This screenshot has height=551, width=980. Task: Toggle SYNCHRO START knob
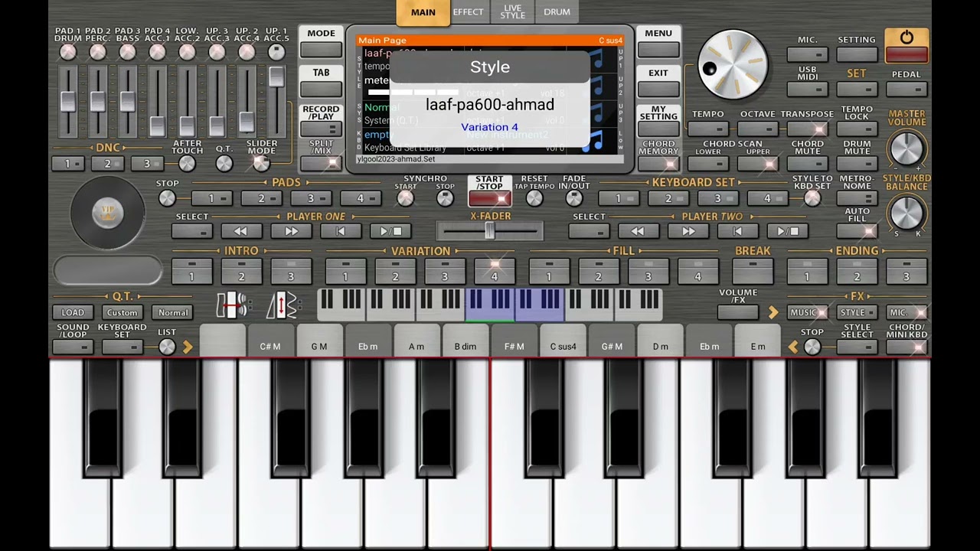pyautogui.click(x=406, y=198)
